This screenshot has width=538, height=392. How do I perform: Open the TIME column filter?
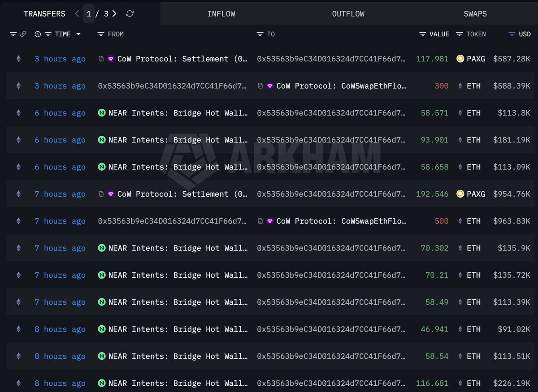tap(47, 34)
